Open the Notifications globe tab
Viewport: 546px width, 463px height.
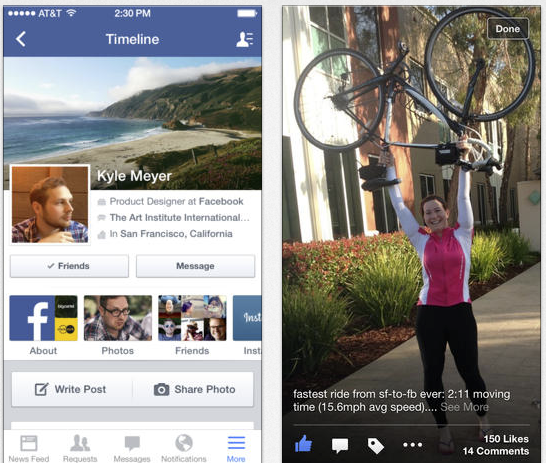tap(184, 448)
